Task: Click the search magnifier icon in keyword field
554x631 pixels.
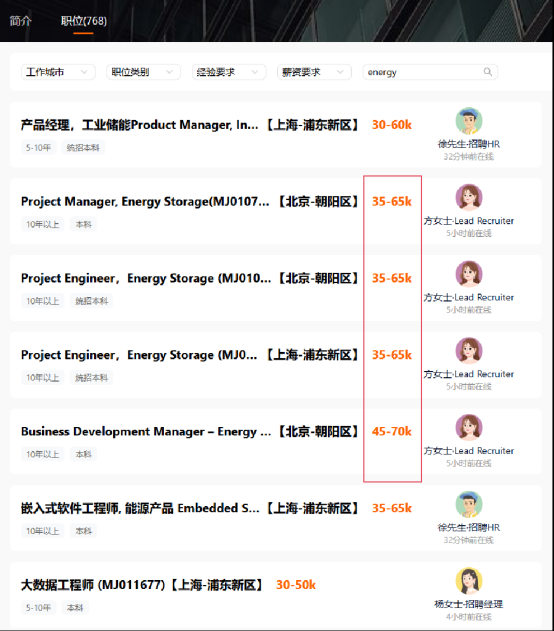Action: point(488,72)
